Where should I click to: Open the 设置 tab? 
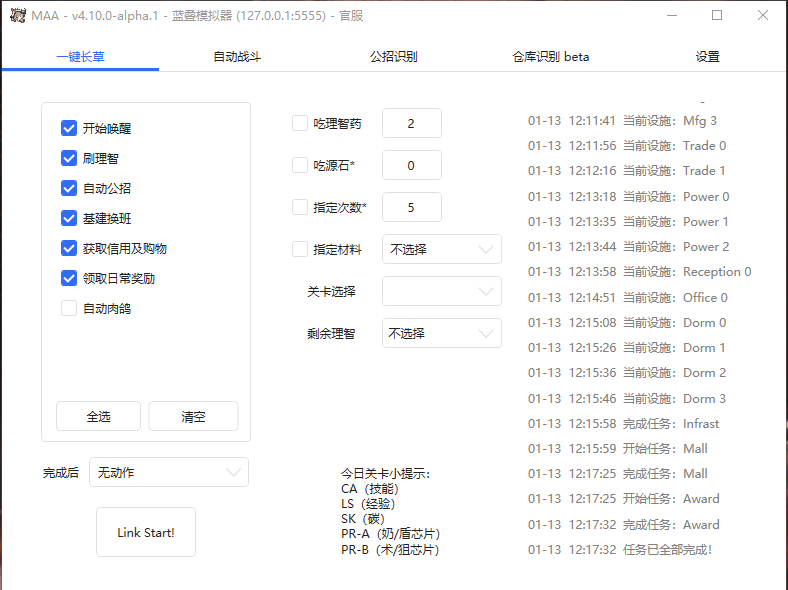pyautogui.click(x=708, y=57)
